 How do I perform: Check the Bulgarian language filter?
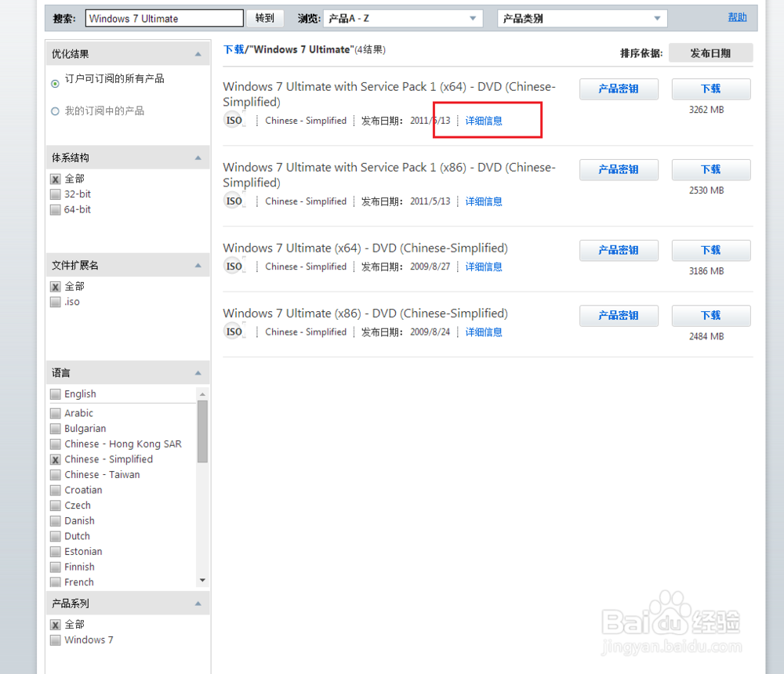(56, 429)
